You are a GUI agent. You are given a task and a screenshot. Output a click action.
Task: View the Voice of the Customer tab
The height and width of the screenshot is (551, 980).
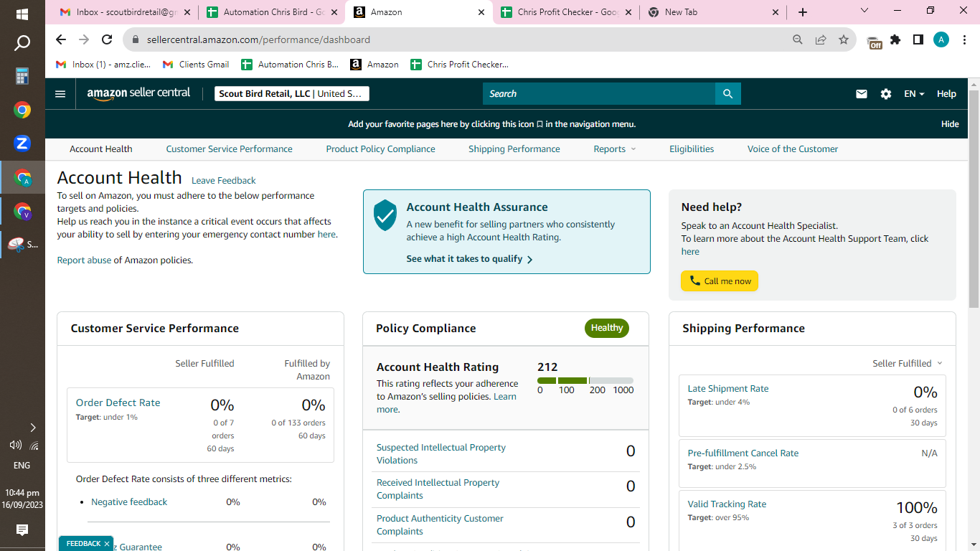793,149
